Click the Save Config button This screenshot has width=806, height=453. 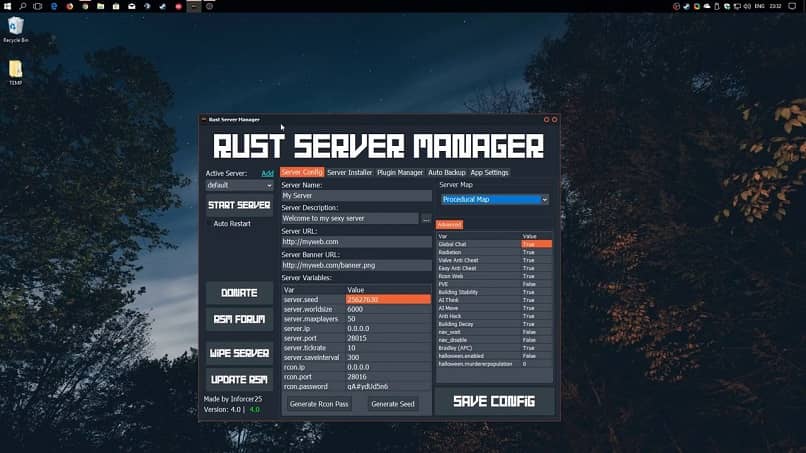pyautogui.click(x=494, y=401)
